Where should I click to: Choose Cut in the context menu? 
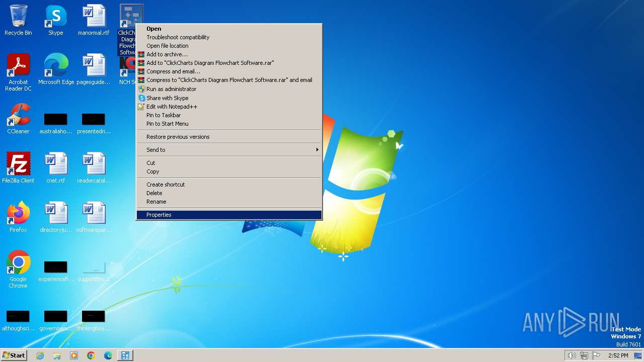(229, 163)
